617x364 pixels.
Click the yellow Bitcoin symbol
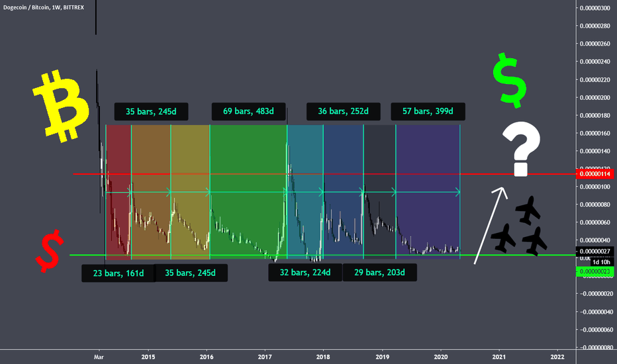point(61,105)
